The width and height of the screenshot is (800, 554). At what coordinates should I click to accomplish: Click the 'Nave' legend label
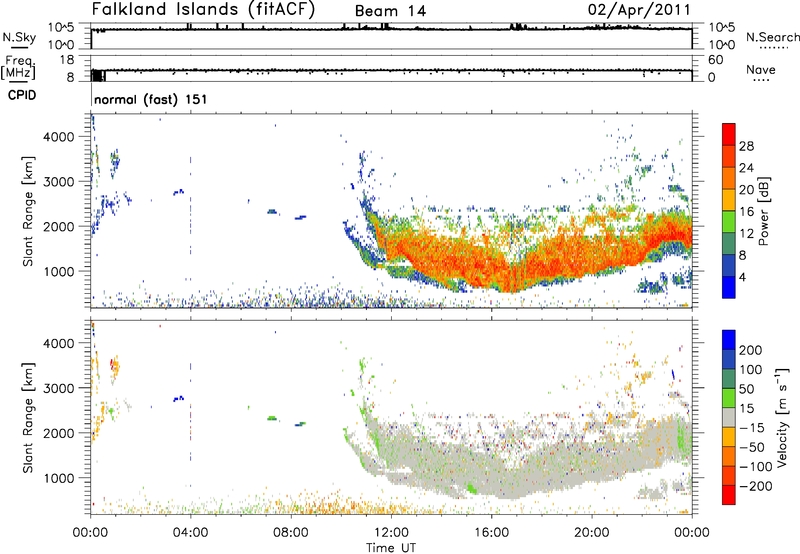click(761, 69)
